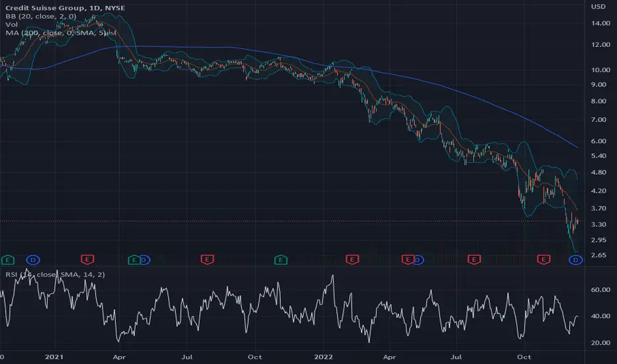Click the RSI 20.00 scale label
Image resolution: width=617 pixels, height=364 pixels.
click(600, 343)
